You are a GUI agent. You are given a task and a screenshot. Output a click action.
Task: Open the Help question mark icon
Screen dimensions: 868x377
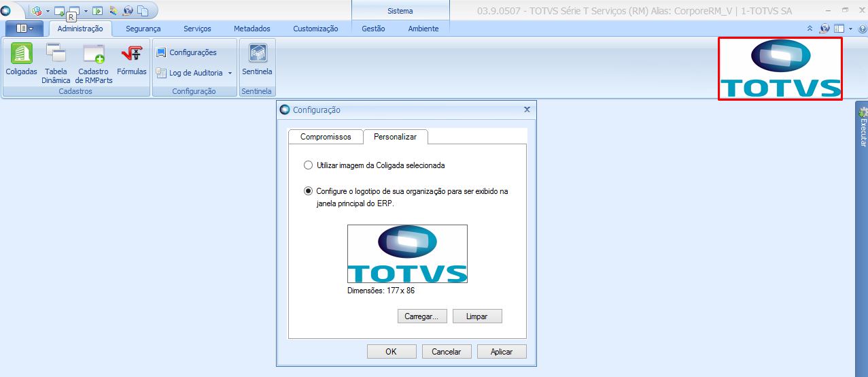[x=863, y=29]
